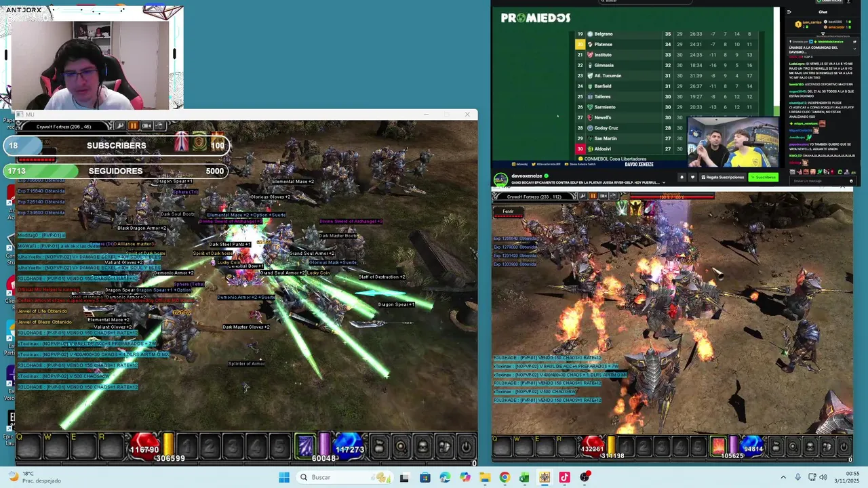Click the power icon in right MU window
This screenshot has height=488, width=868.
(844, 447)
